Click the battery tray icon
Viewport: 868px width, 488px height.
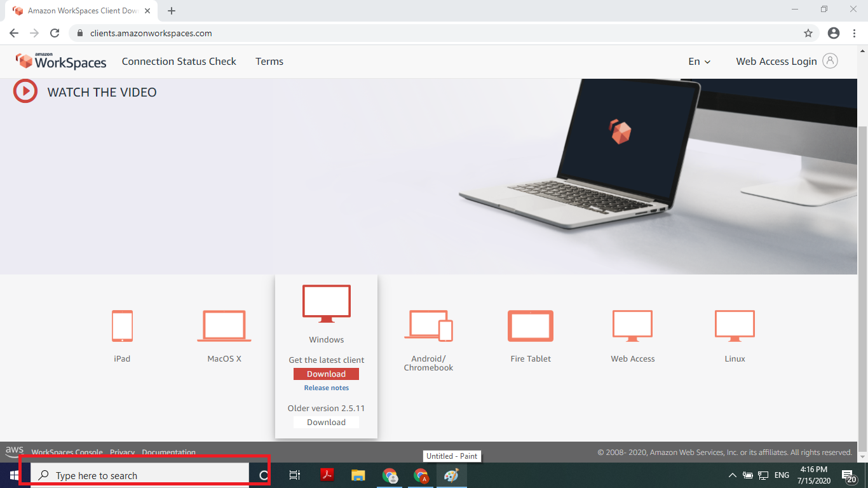tap(748, 475)
